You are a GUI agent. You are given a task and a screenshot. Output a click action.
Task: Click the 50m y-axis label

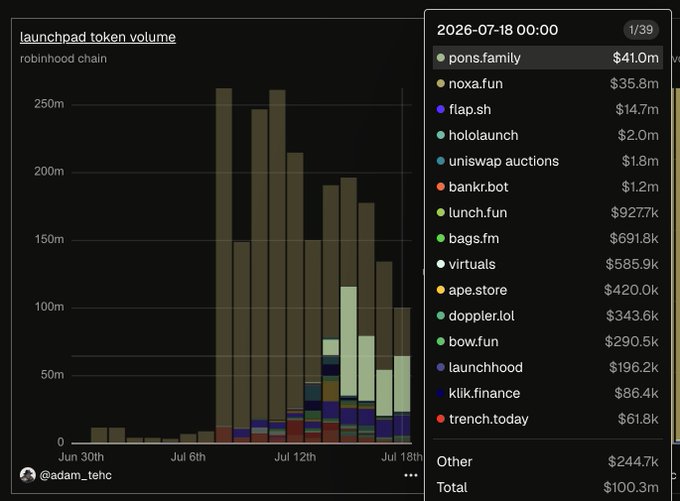(52, 375)
